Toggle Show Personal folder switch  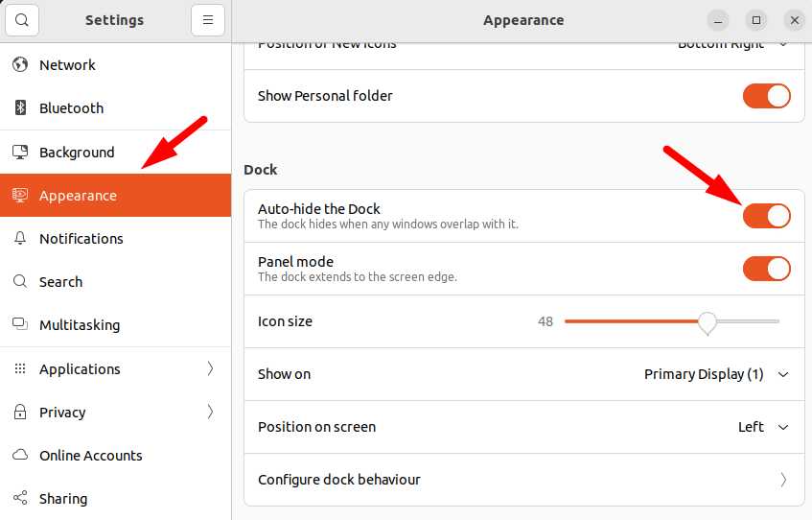pyautogui.click(x=766, y=96)
